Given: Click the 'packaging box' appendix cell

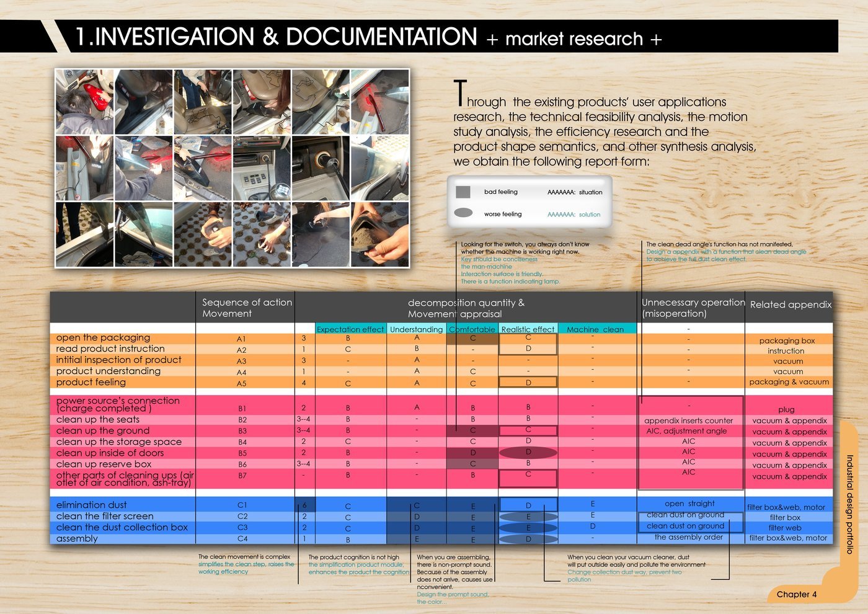Looking at the screenshot, I should (787, 340).
